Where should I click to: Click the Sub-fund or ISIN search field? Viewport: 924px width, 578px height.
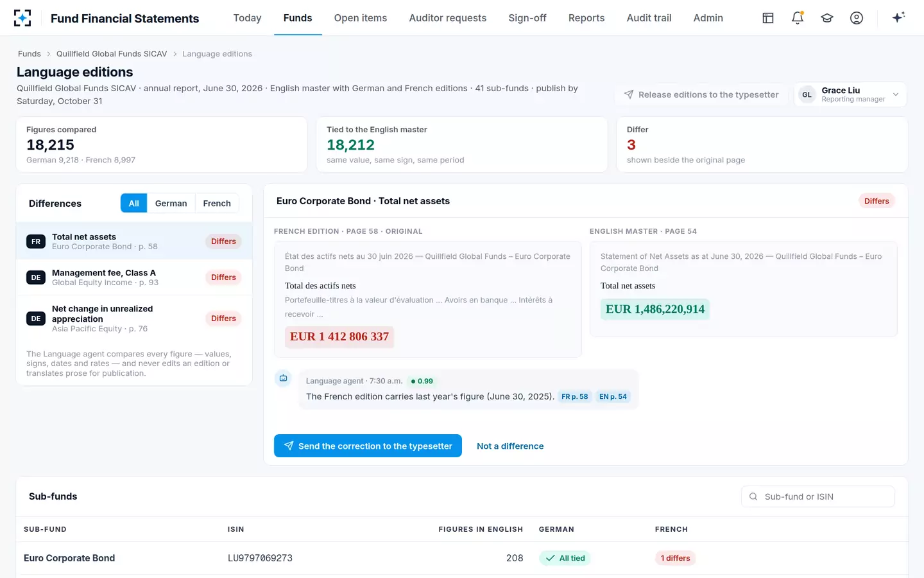pyautogui.click(x=818, y=496)
